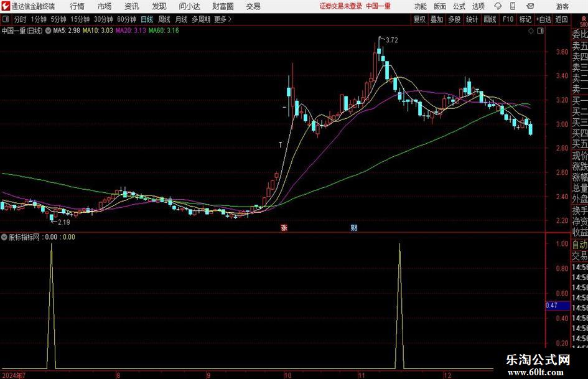The height and width of the screenshot is (379, 588).
Task: Click the MA20: 3.13 indicator value
Action: click(131, 30)
